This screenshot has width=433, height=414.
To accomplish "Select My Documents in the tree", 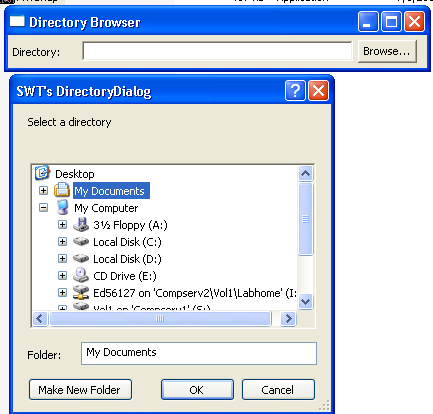I will pyautogui.click(x=111, y=191).
